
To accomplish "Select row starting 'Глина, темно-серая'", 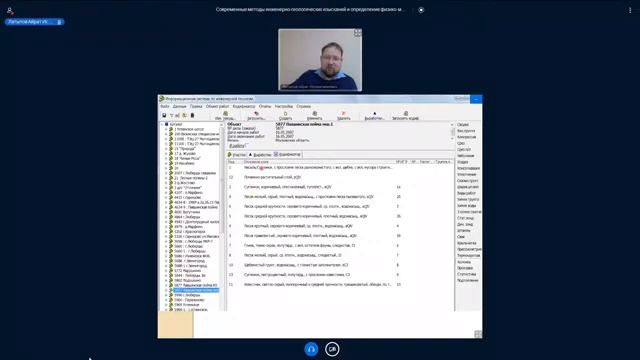I will [x=340, y=245].
